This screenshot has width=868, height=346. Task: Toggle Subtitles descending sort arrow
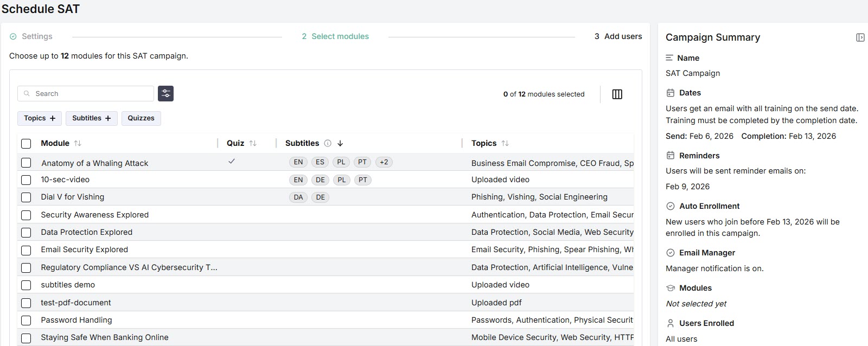pos(340,143)
